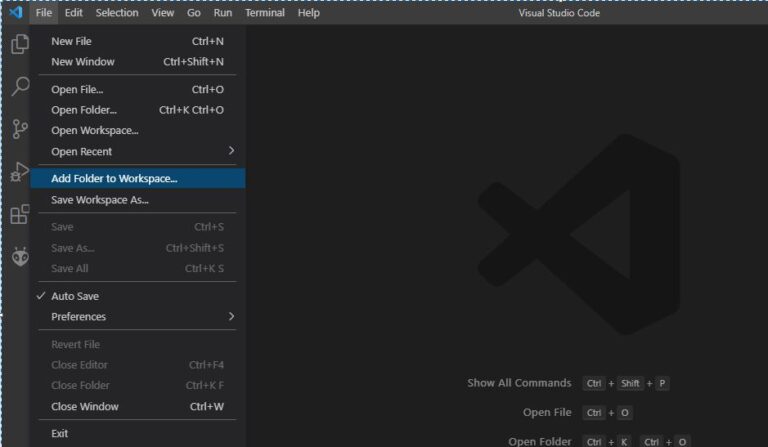Choose Exit from the File menu

138,434
